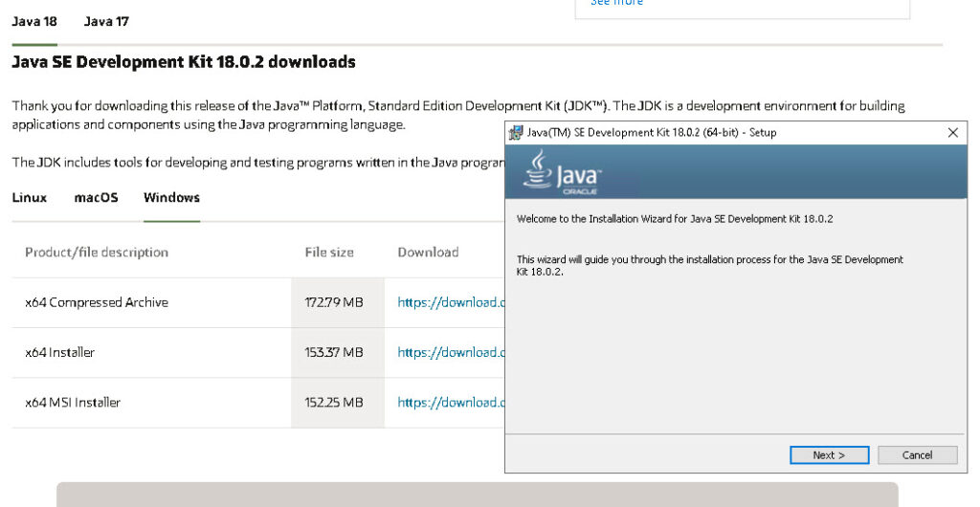Click the See more link at top
This screenshot has width=980, height=507.
point(616,3)
